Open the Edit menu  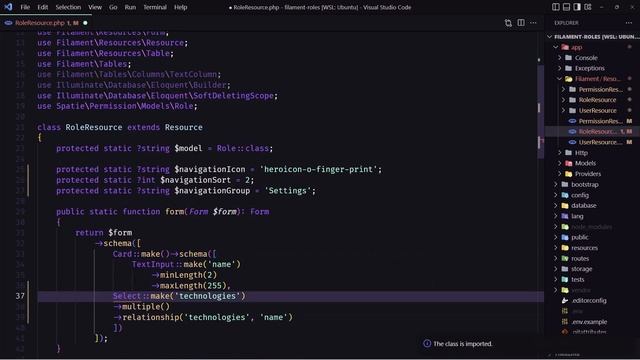(42, 7)
